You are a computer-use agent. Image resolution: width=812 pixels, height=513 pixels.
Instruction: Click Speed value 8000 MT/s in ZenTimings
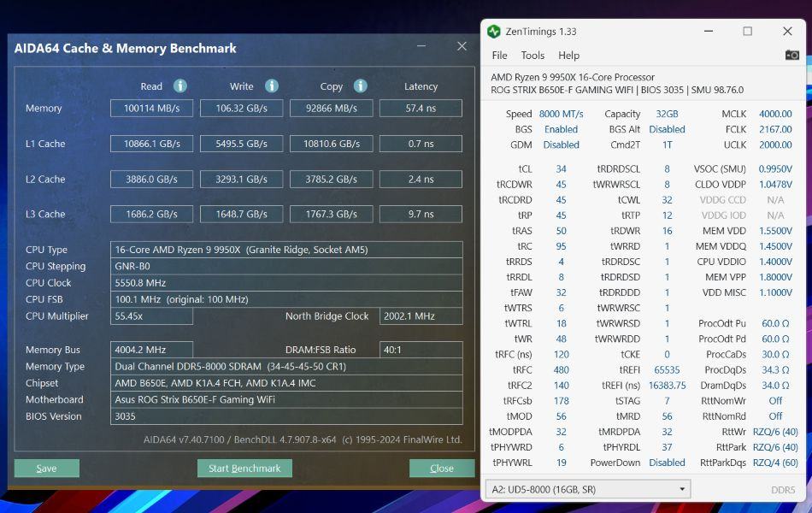pos(561,114)
